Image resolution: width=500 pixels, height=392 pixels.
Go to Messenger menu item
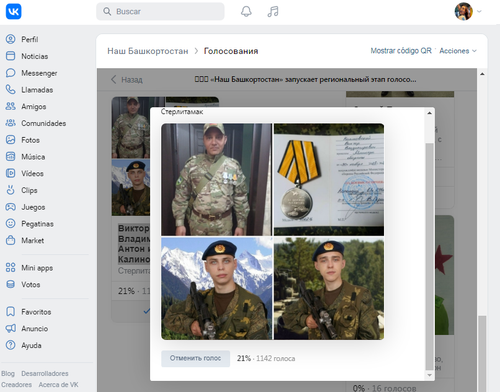coord(39,73)
